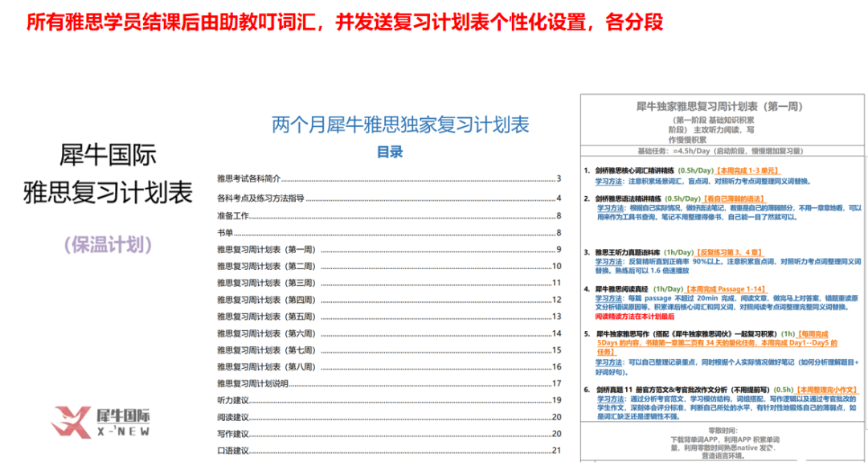Open 雅思复习周计划表（第七周）contents entry

tap(389, 350)
